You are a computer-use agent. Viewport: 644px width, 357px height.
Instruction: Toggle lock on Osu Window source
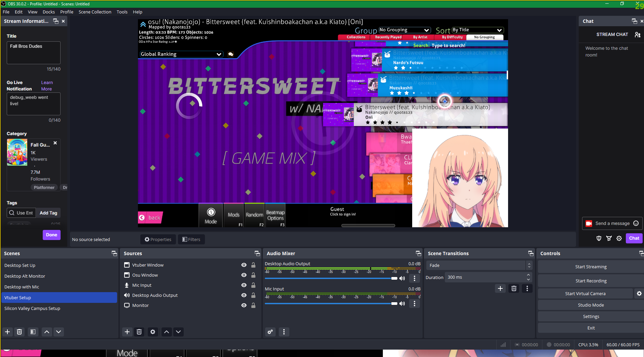click(253, 275)
